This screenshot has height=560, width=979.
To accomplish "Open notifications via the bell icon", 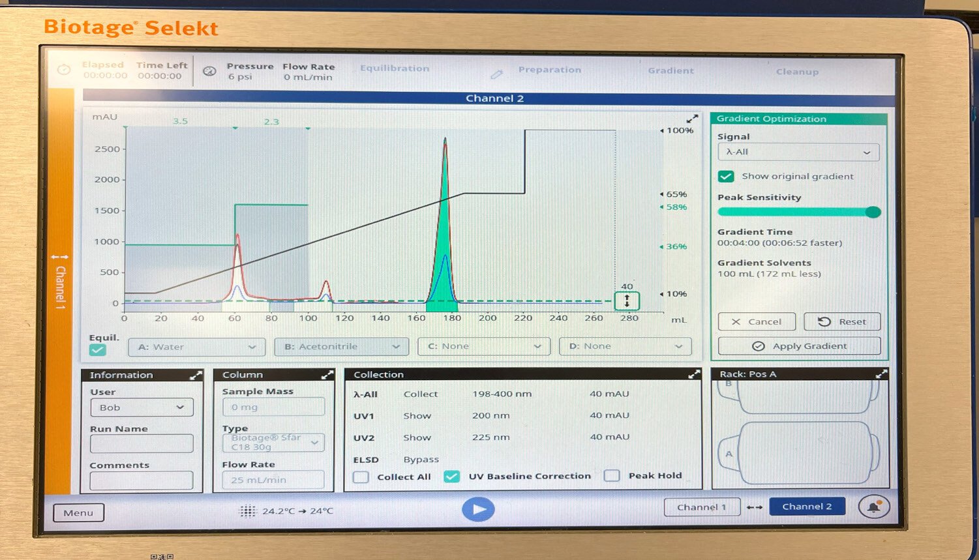I will click(875, 507).
